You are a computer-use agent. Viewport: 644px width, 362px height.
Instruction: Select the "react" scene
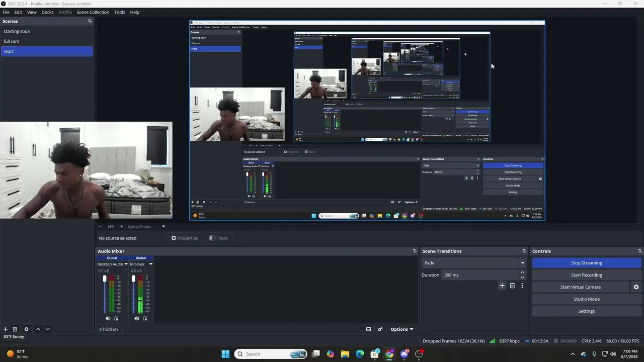click(47, 51)
